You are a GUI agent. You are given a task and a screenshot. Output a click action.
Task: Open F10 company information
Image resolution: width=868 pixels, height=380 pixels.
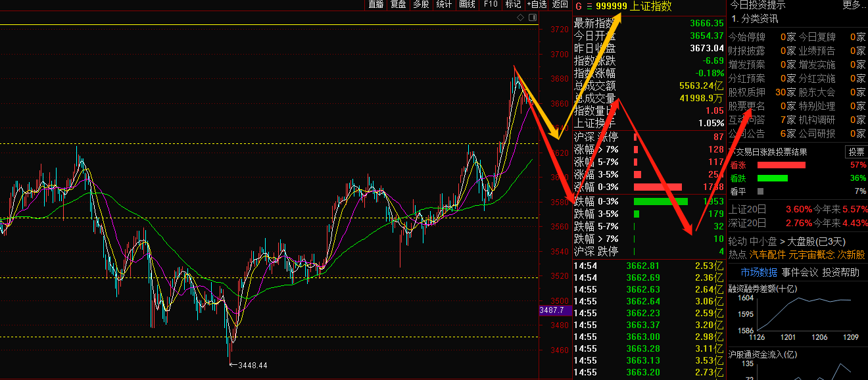(491, 5)
